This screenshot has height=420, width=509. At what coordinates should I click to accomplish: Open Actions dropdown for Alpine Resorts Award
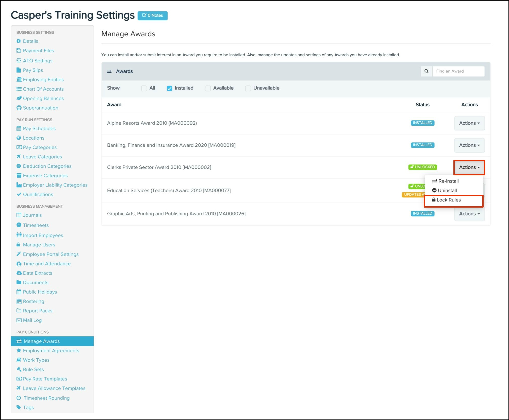pos(469,123)
